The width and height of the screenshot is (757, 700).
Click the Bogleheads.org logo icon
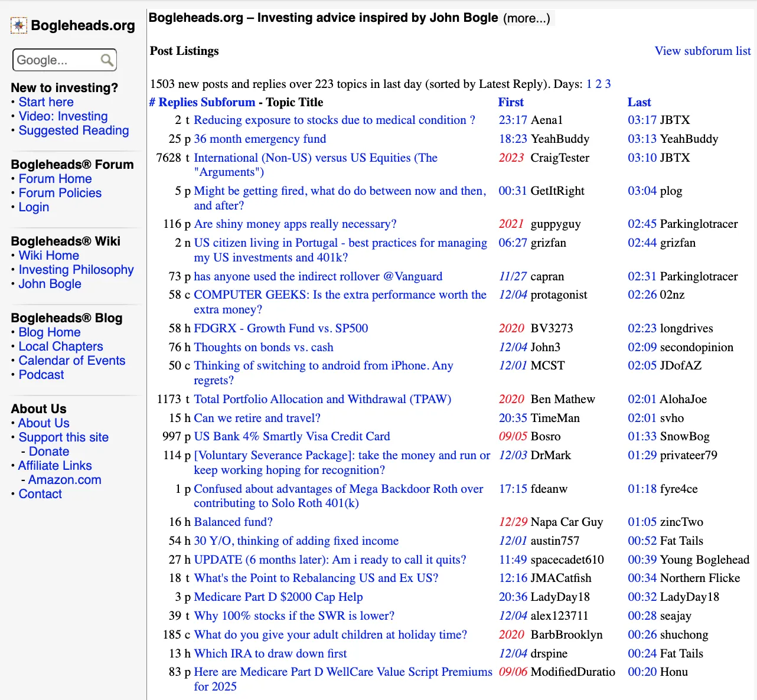pos(19,25)
